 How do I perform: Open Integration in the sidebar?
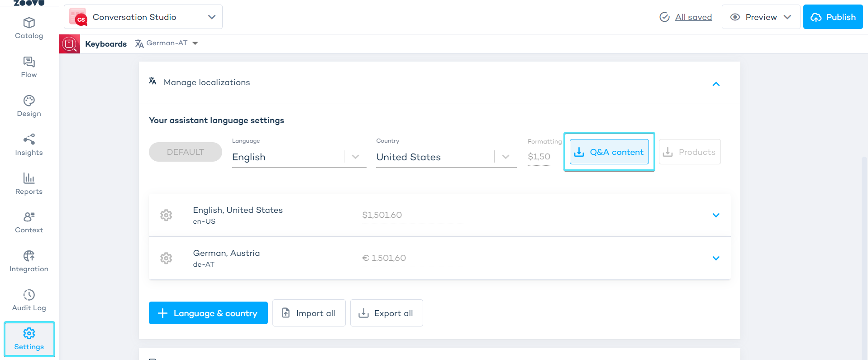[29, 262]
